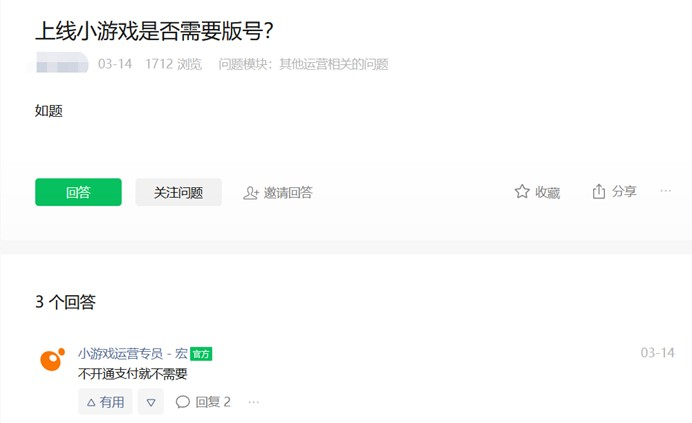Upvote the answer with 有用
692x423 pixels.
coord(105,402)
